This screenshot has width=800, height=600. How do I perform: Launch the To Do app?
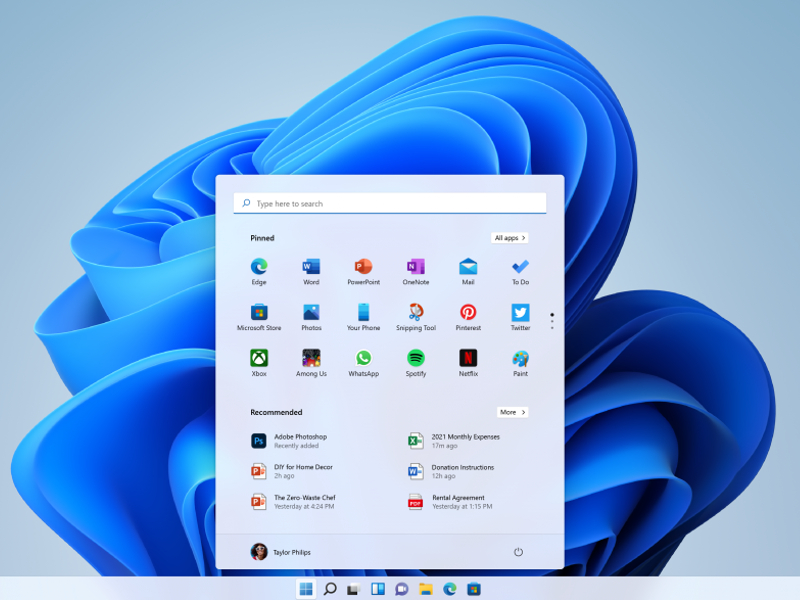point(520,271)
